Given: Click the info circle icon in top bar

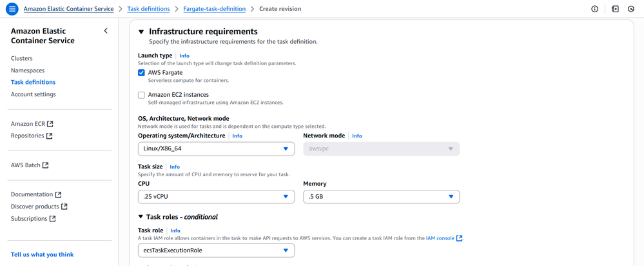Looking at the screenshot, I should (594, 9).
